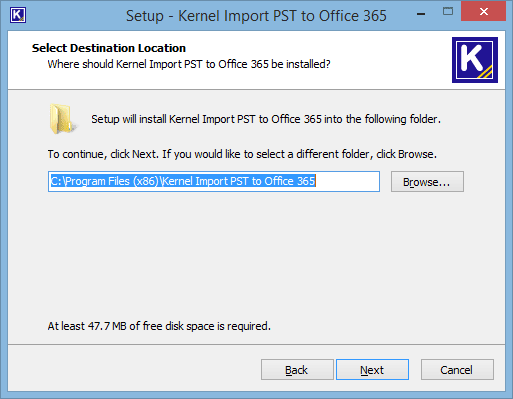513x399 pixels.
Task: Click empty space after the path in field
Action: click(347, 182)
